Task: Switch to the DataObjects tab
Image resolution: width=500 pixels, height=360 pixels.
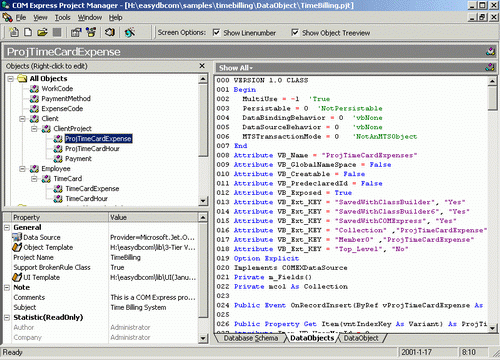Action: pyautogui.click(x=312, y=338)
